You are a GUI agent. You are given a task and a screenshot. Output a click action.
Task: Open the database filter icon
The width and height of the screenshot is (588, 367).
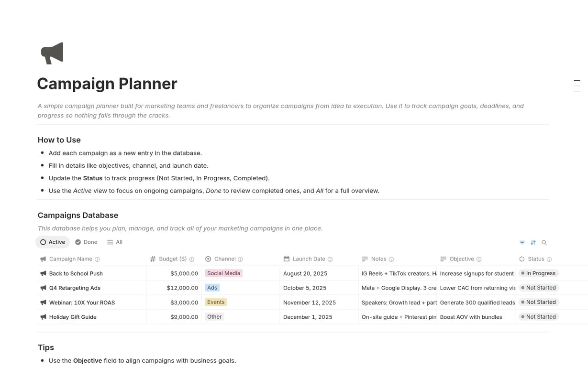pos(522,243)
